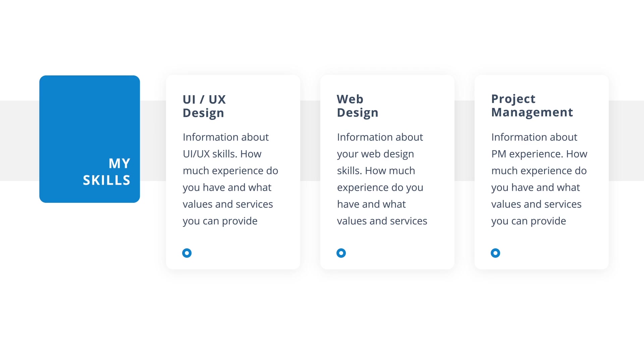Click the UI / UX Design heading
The width and height of the screenshot is (644, 362).
pos(204,106)
